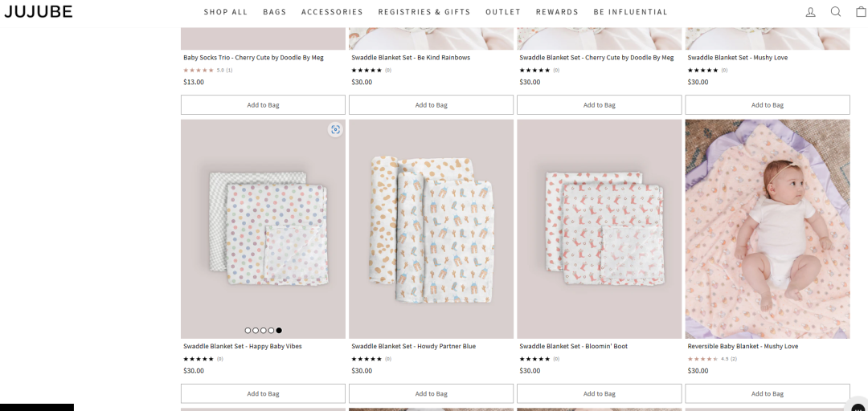Open the shopping bag icon
The width and height of the screenshot is (868, 411).
point(861,12)
